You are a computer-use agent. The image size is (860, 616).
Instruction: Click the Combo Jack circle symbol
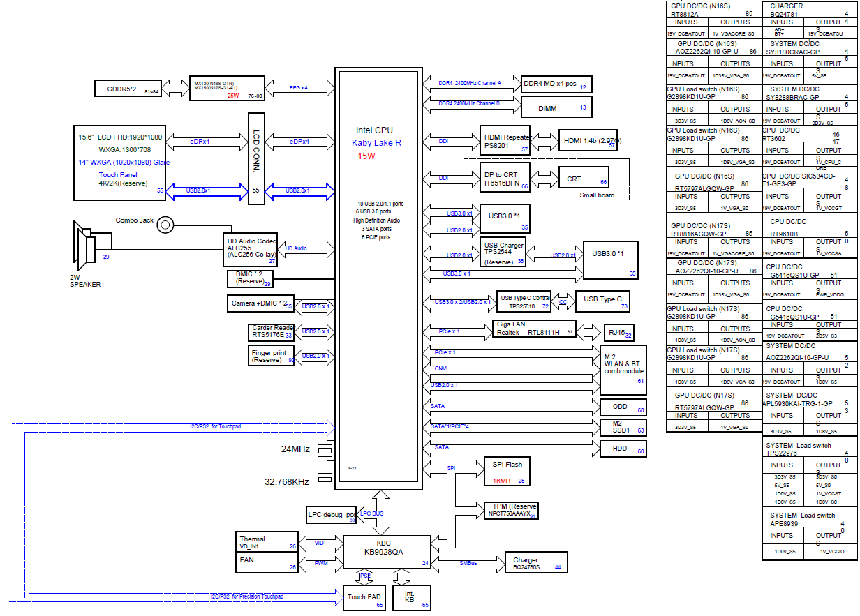coord(165,225)
